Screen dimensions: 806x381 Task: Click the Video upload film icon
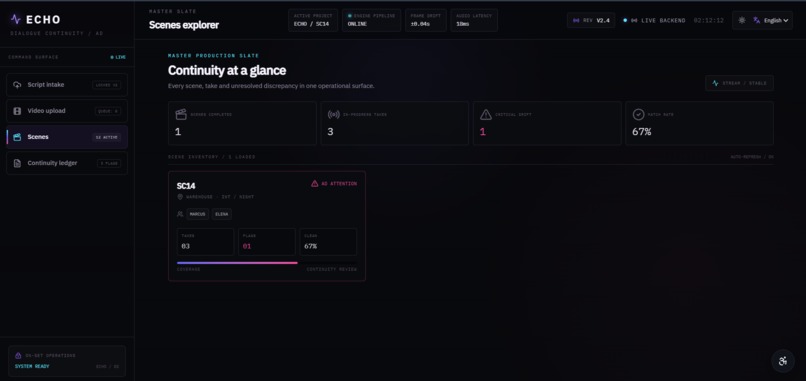click(x=17, y=111)
